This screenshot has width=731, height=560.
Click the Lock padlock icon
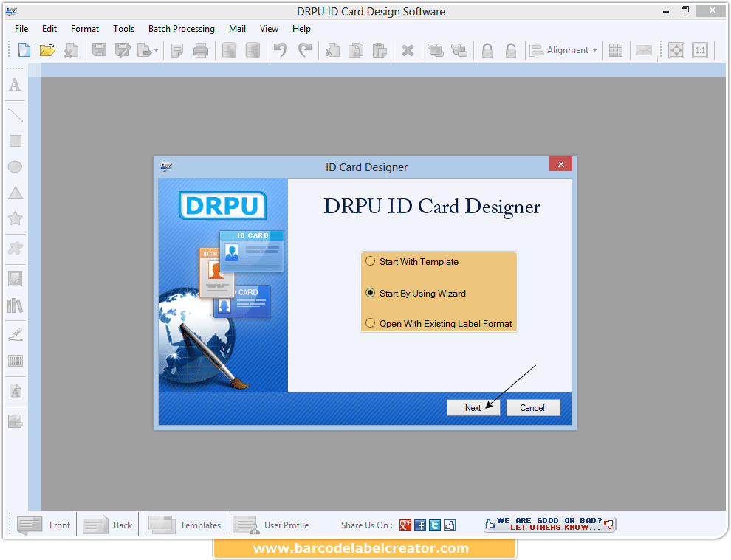(x=487, y=50)
